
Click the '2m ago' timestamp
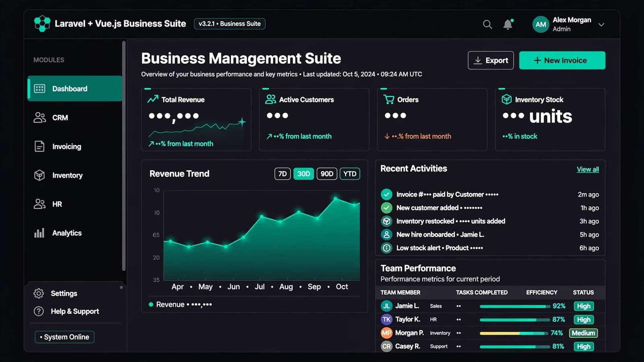click(x=588, y=195)
